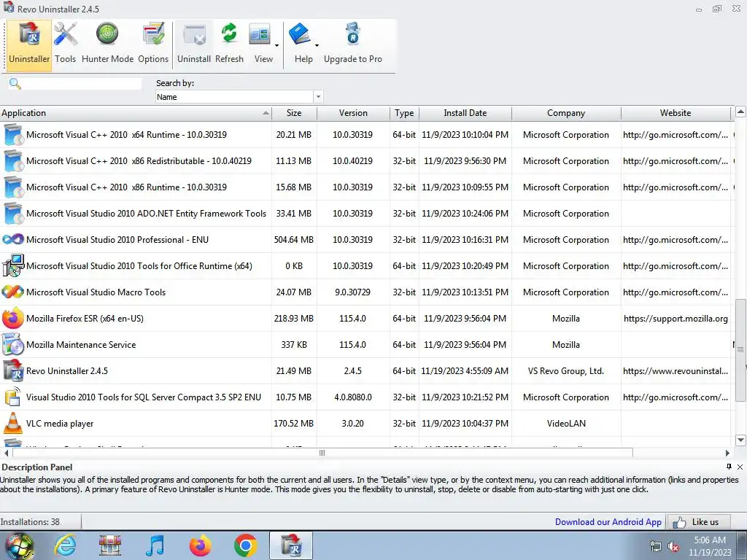Screen dimensions: 747x560
Task: Click the vertical scrollbar thumb
Action: click(740, 350)
